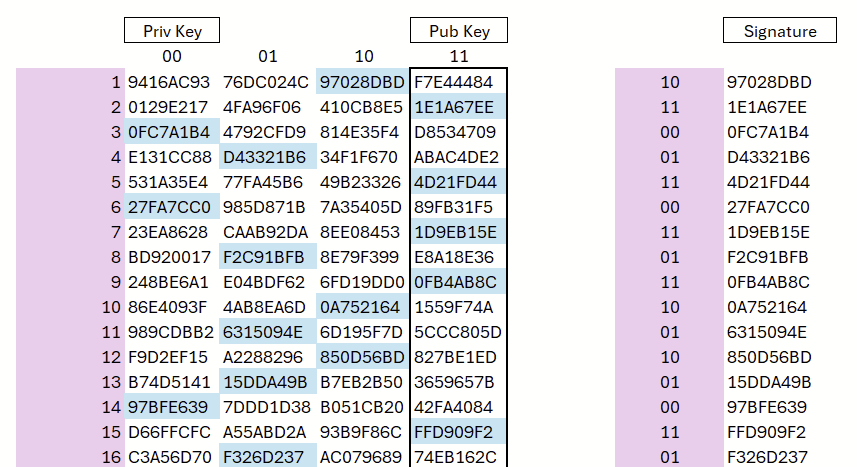Click the Pub Key label box

[x=459, y=31]
